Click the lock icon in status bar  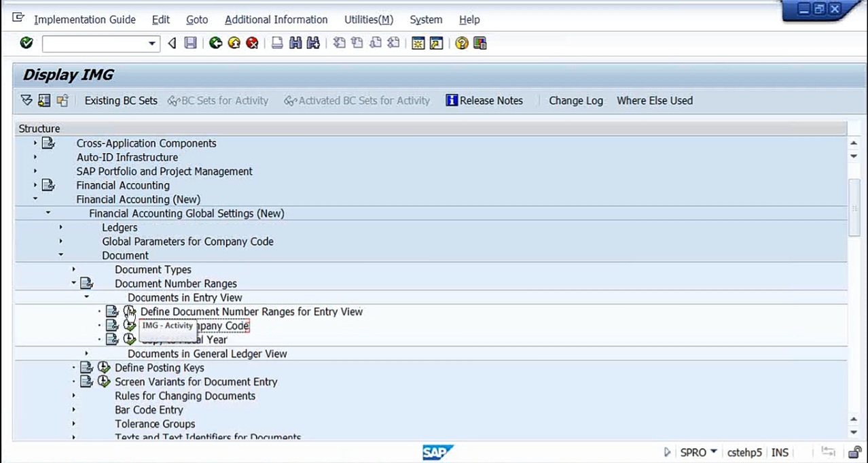(855, 452)
